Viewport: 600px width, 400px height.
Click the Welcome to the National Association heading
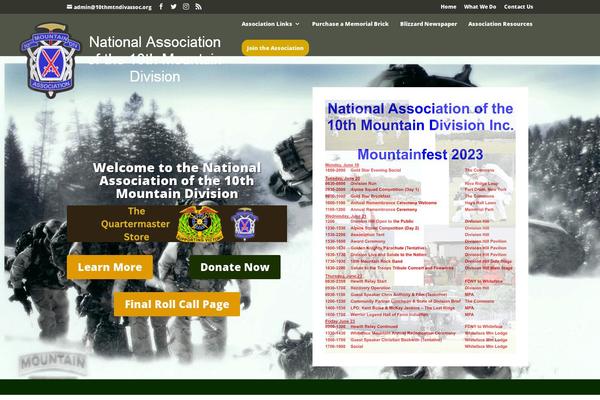click(177, 181)
